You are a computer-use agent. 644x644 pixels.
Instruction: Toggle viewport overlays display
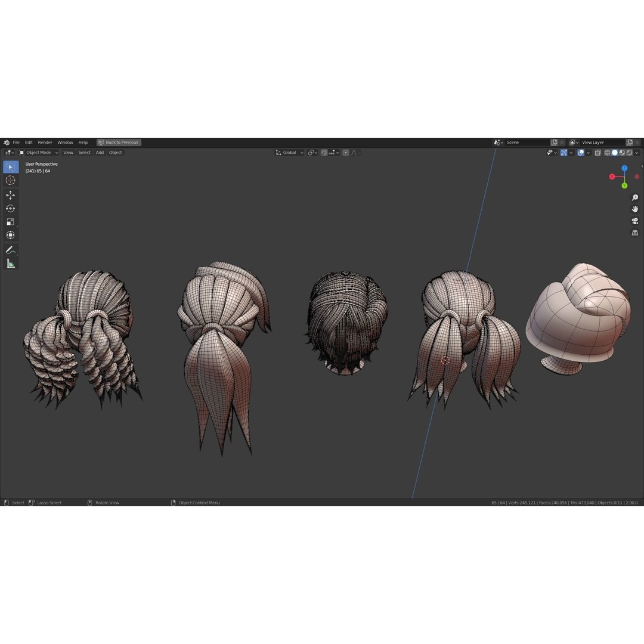coord(581,153)
